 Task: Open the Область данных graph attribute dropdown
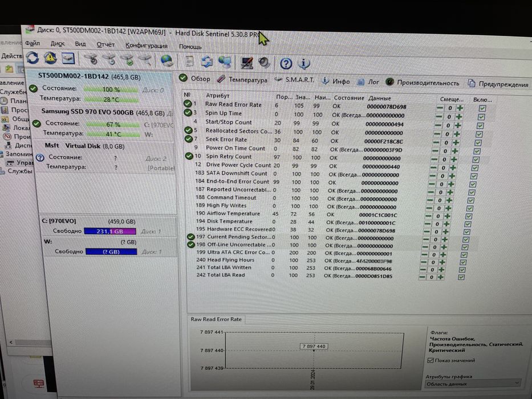tap(473, 384)
